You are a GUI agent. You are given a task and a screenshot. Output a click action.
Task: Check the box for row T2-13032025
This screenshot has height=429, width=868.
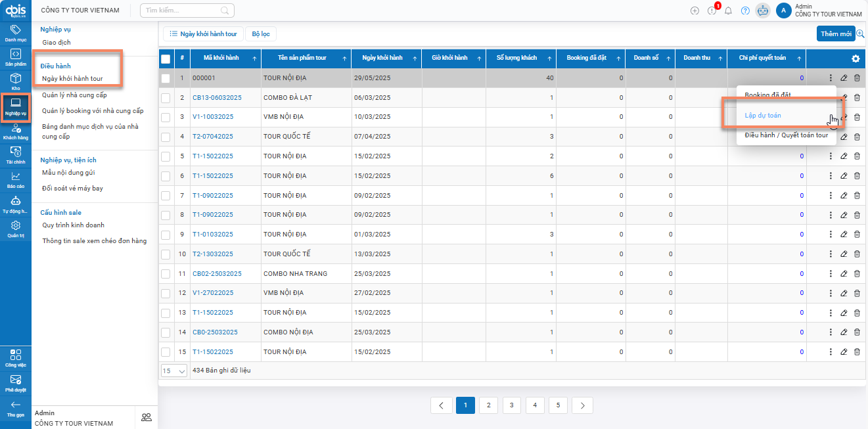coord(166,254)
